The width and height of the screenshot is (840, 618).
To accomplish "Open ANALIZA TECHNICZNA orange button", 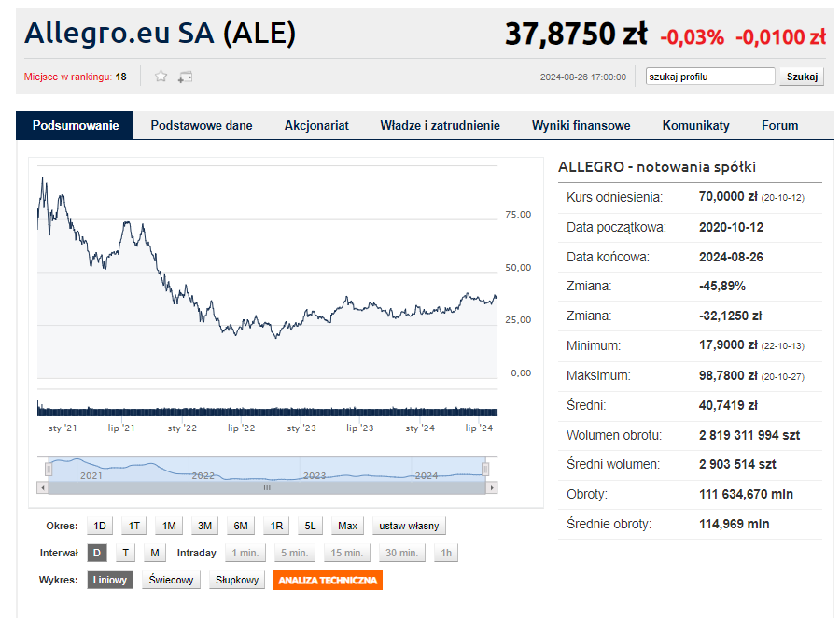I will 328,581.
